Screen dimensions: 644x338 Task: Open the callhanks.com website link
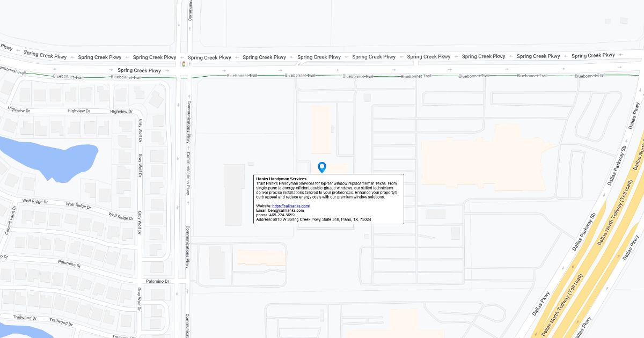(x=291, y=206)
